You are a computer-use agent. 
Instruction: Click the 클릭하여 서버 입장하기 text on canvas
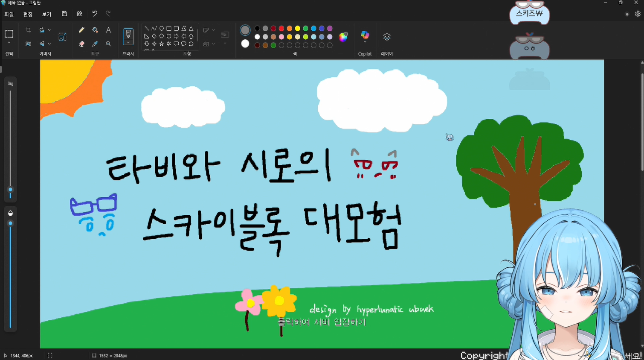coord(322,322)
